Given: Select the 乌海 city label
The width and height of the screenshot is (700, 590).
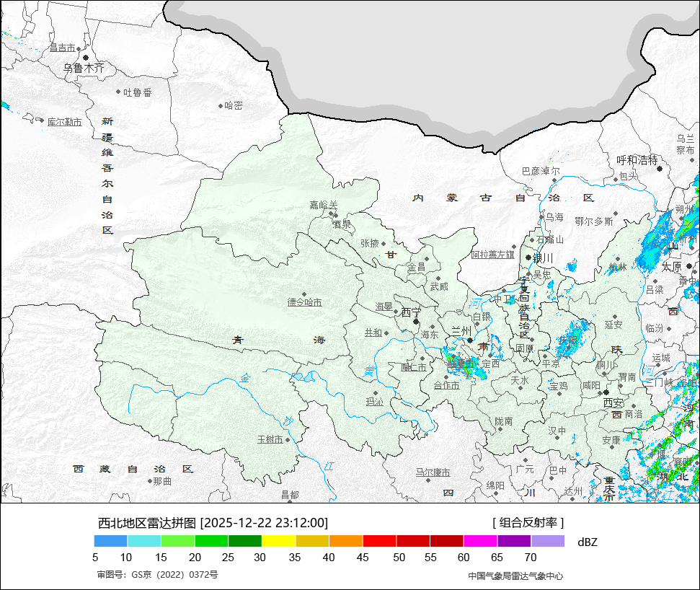Looking at the screenshot, I should [554, 217].
